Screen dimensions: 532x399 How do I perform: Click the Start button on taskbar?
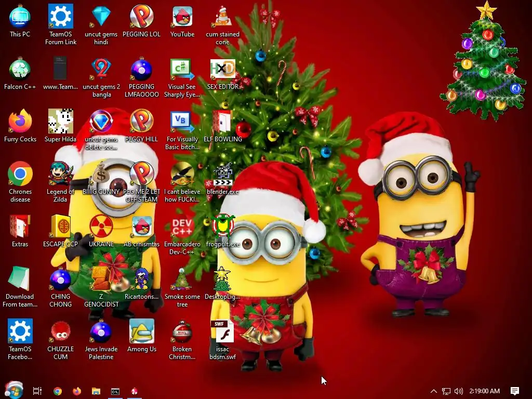(14, 390)
